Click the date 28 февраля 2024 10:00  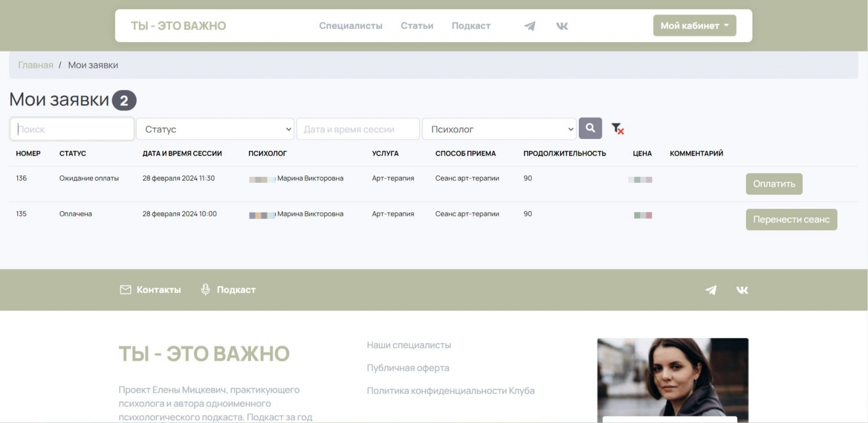(x=180, y=214)
